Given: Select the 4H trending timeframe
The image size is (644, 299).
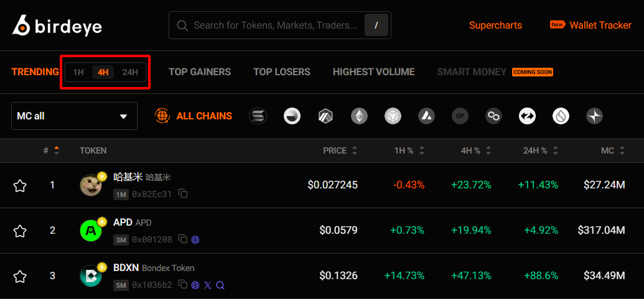Looking at the screenshot, I should (103, 73).
